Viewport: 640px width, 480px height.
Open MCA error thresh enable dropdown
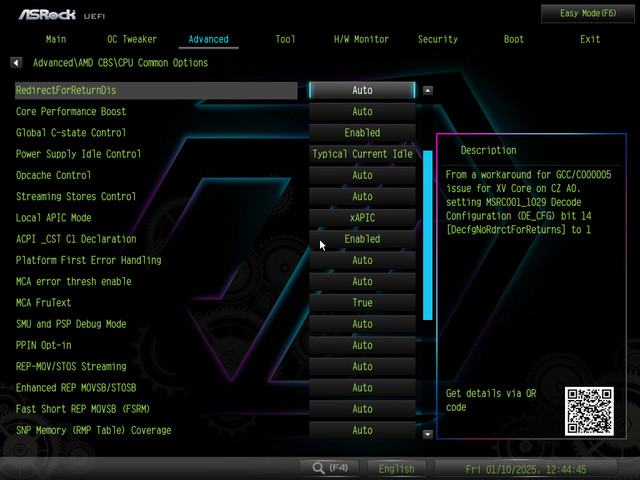click(x=362, y=281)
